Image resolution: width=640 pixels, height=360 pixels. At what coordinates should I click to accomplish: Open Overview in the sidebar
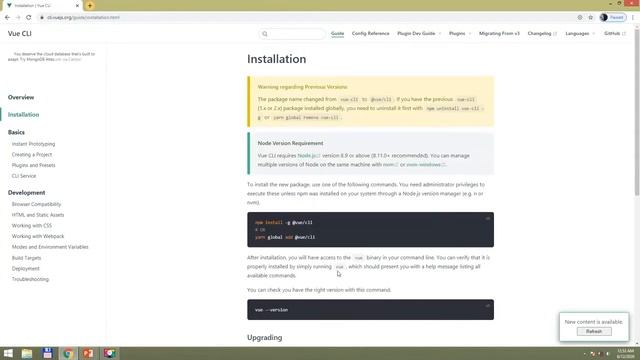point(21,97)
